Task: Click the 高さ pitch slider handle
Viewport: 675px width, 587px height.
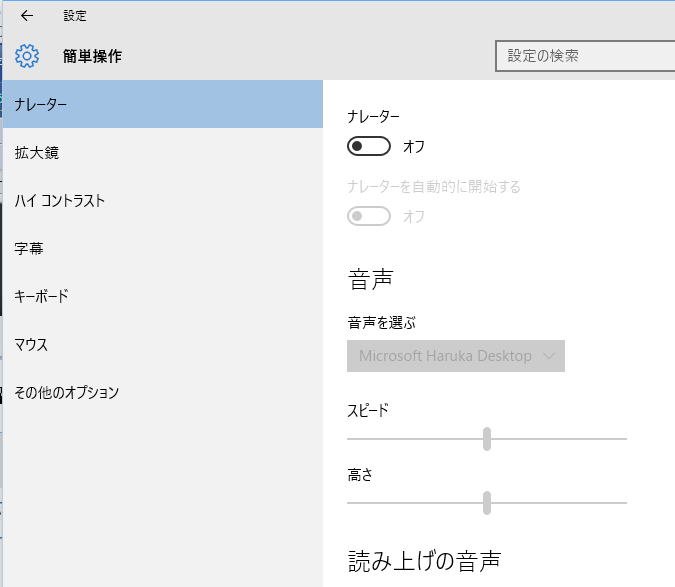Action: (x=487, y=502)
